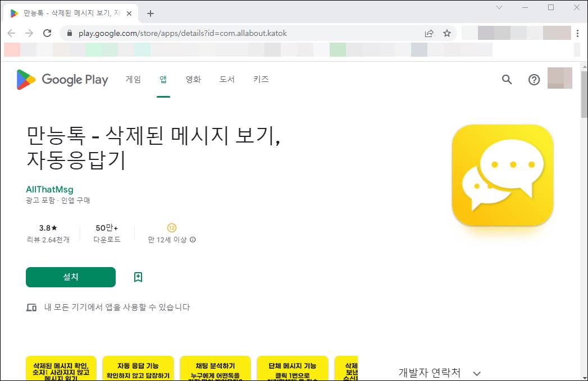Viewport: 588px width, 381px height.
Task: Click the Google Play logo
Action: [x=62, y=80]
